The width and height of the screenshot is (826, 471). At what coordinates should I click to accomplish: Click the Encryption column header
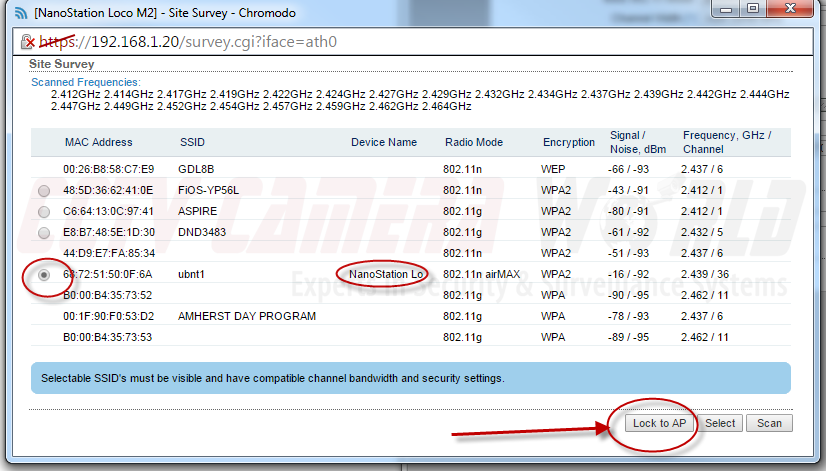(x=569, y=142)
